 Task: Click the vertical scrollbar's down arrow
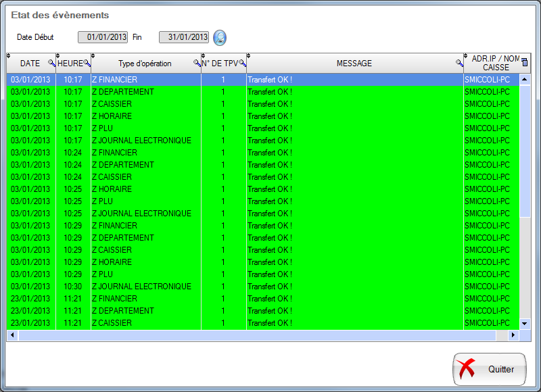click(x=525, y=323)
